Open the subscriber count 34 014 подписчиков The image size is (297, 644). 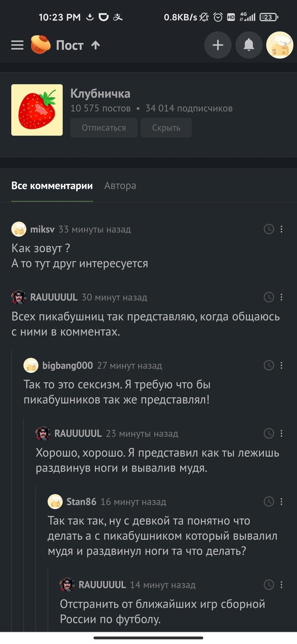(190, 108)
